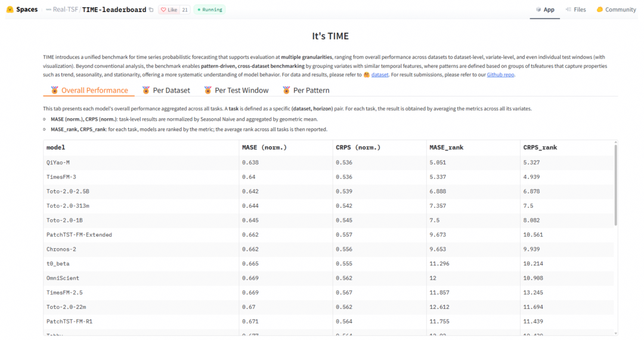Switch to the Per Pattern tab
This screenshot has height=340, width=644.
coord(306,90)
